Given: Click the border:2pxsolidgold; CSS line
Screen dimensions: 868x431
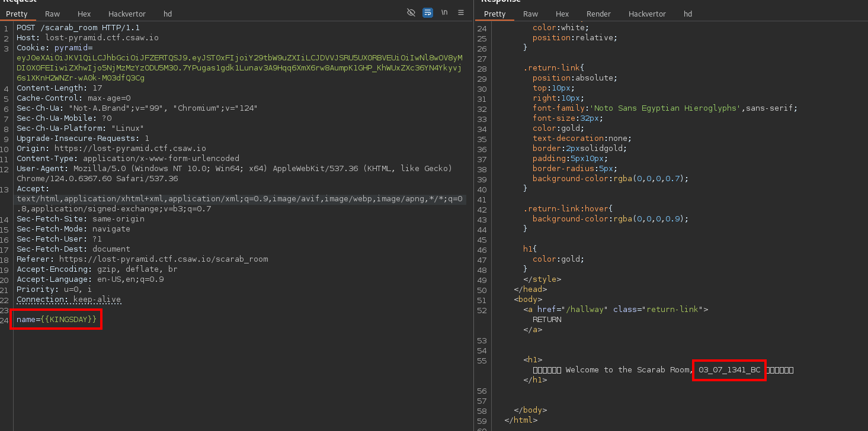Looking at the screenshot, I should (579, 148).
